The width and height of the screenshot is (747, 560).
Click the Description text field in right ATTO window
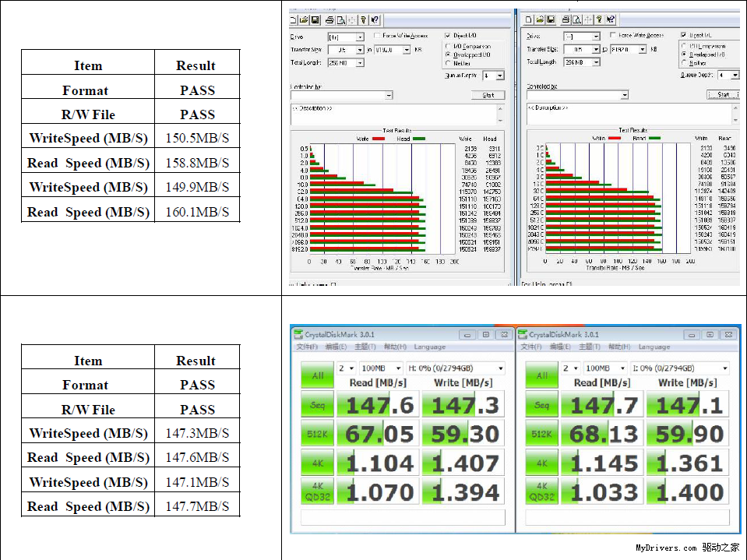tap(629, 114)
